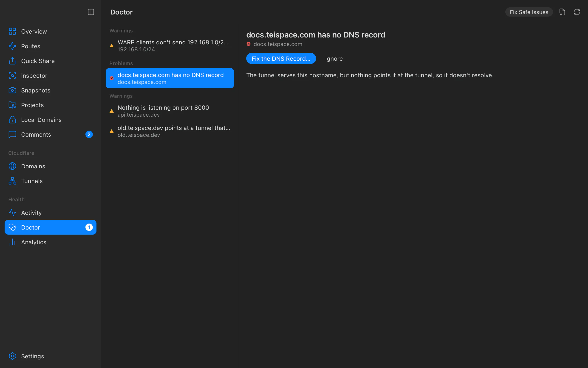The image size is (588, 368).
Task: Click the Settings gear icon
Action: click(x=12, y=356)
